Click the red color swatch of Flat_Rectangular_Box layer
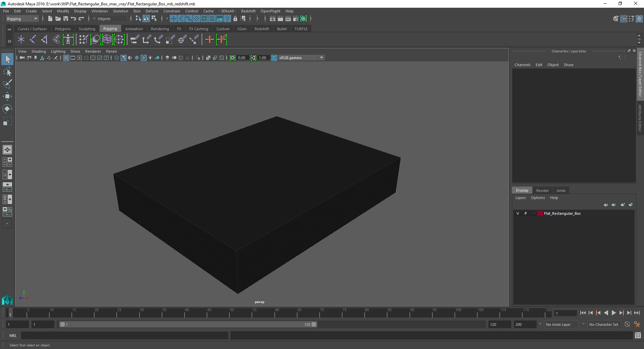Viewport: 644px width, 349px height. (540, 213)
